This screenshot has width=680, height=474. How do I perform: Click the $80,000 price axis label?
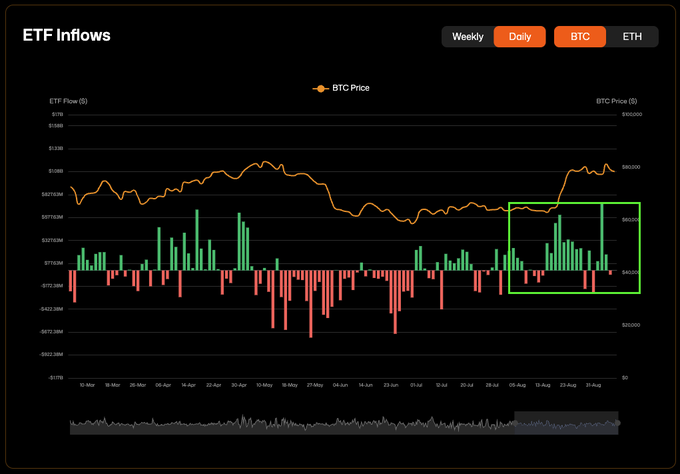click(631, 167)
